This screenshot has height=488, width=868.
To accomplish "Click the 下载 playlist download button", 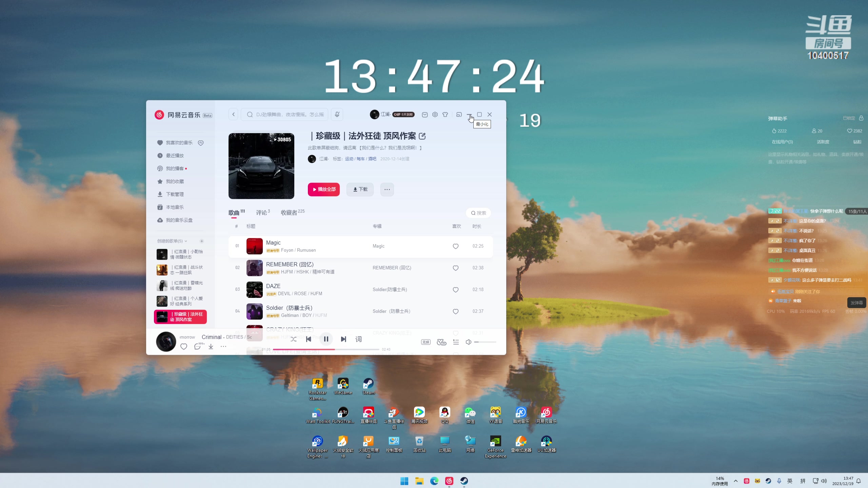I will click(x=360, y=189).
